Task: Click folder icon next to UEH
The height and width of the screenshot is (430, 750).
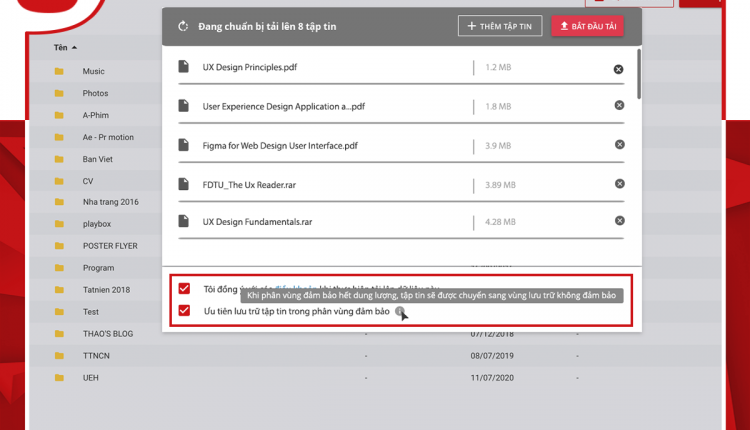Action: 59,378
